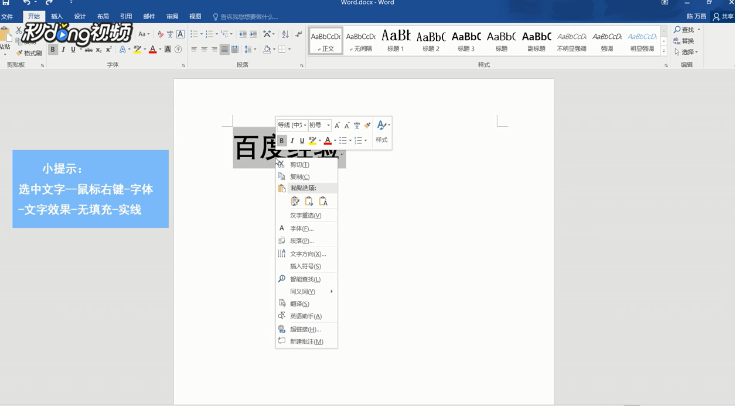Click the 共享 (Share) button

pyautogui.click(x=723, y=16)
